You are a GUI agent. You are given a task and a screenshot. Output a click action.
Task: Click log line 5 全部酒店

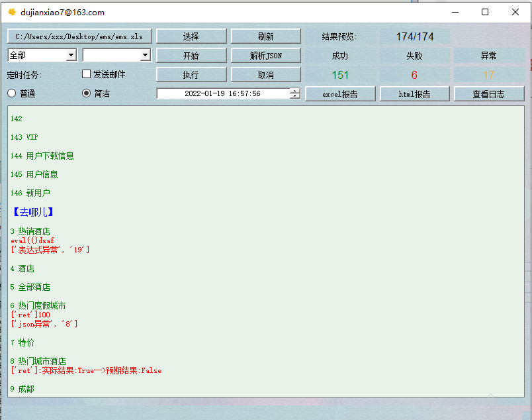pyautogui.click(x=30, y=287)
